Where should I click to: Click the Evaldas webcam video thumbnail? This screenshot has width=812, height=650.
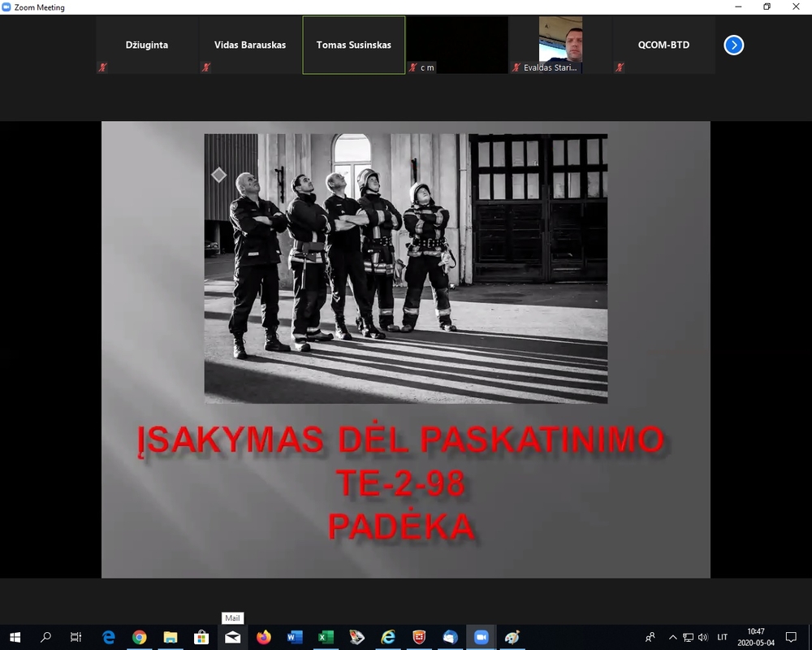[x=560, y=41]
